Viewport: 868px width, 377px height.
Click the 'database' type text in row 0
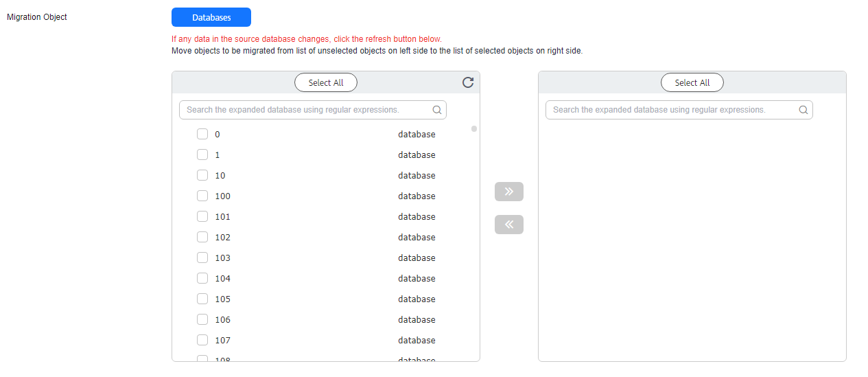pos(417,135)
